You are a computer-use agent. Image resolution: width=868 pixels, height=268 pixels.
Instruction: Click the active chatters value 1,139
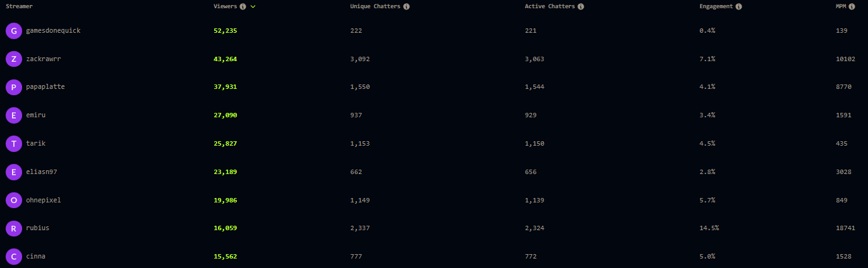point(534,200)
